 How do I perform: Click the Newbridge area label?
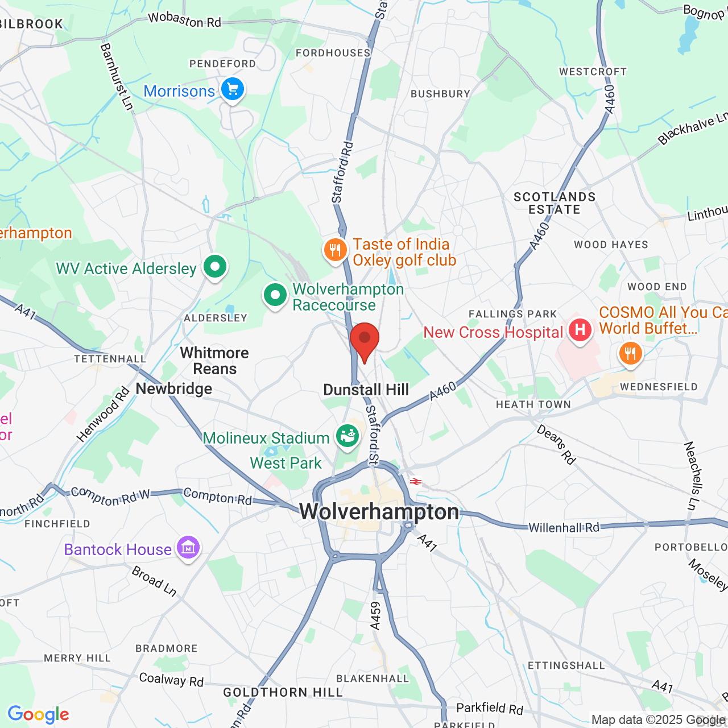[174, 389]
